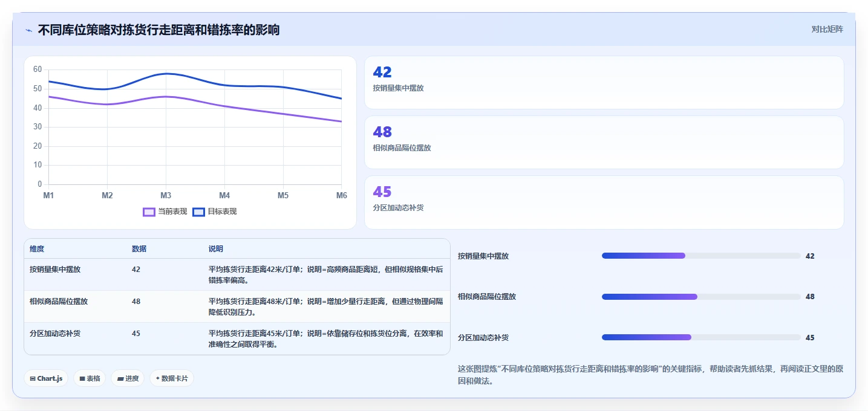Click the summary paragraph starting 这张图提炼
The height and width of the screenshot is (411, 868).
(x=650, y=375)
